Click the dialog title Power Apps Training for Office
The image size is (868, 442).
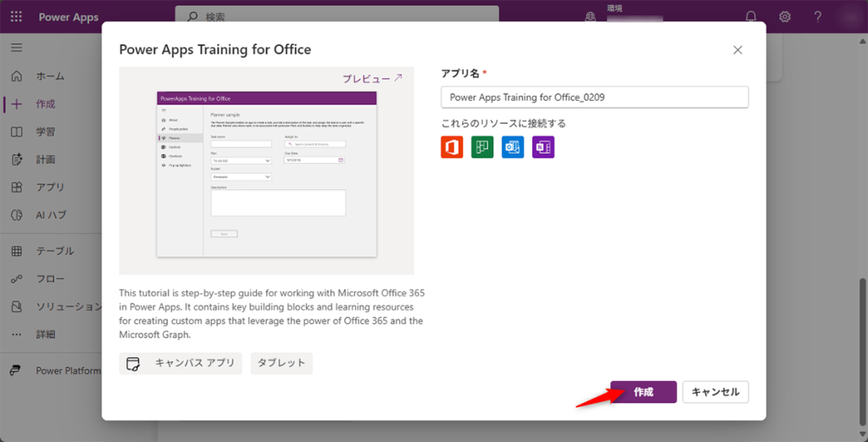pyautogui.click(x=214, y=49)
